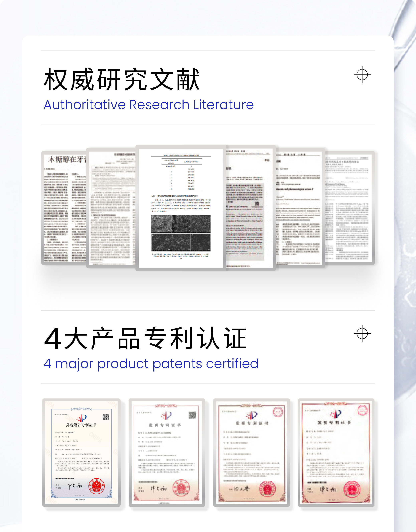Image resolution: width=416 pixels, height=532 pixels.
Task: Select the second research paper from the left
Action: pos(111,208)
